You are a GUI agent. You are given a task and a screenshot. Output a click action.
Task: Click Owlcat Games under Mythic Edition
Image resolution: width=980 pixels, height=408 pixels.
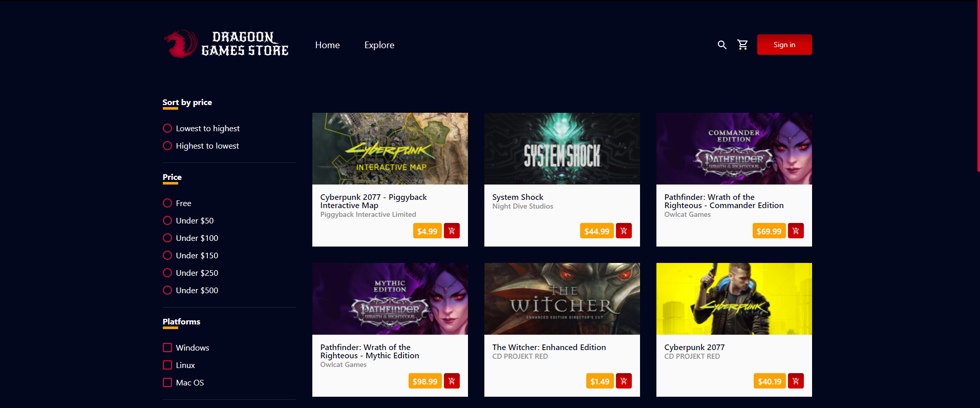344,364
